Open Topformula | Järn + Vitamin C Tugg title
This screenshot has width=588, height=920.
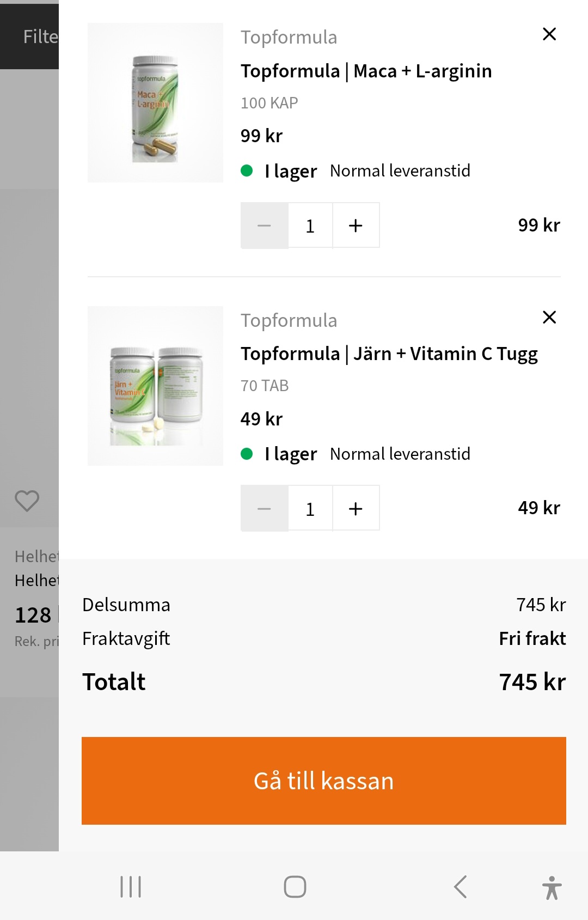pyautogui.click(x=389, y=354)
